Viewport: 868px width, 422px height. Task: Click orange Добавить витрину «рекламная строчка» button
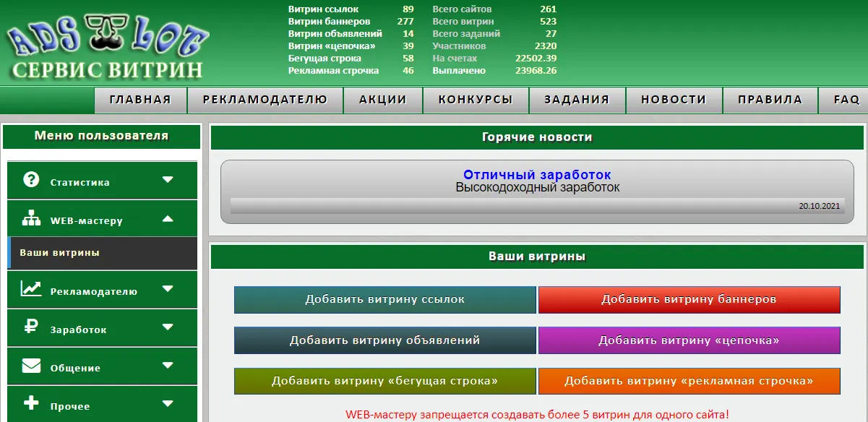pyautogui.click(x=689, y=381)
